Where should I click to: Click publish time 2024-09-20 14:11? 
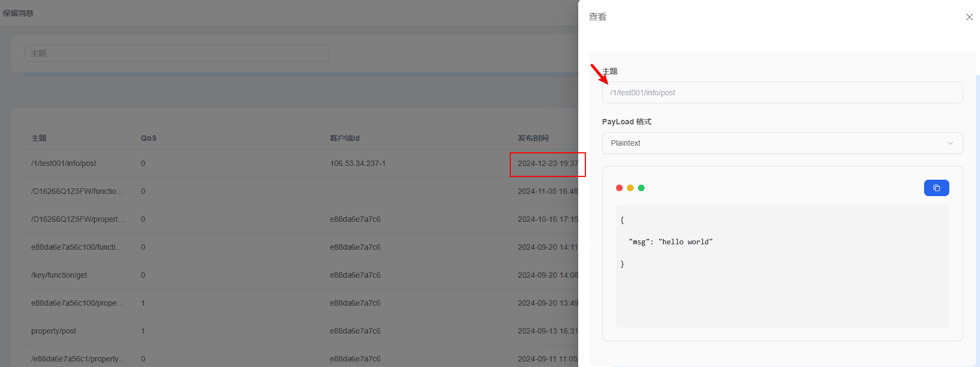click(x=548, y=247)
